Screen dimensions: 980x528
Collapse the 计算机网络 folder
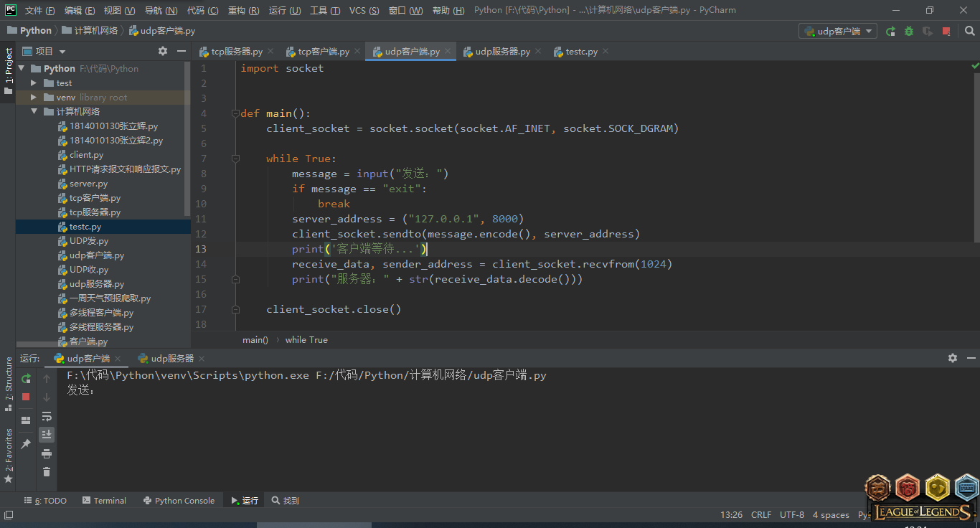pos(34,112)
